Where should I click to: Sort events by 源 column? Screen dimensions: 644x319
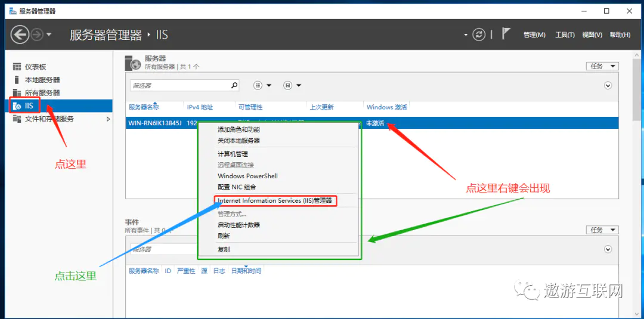(x=204, y=271)
